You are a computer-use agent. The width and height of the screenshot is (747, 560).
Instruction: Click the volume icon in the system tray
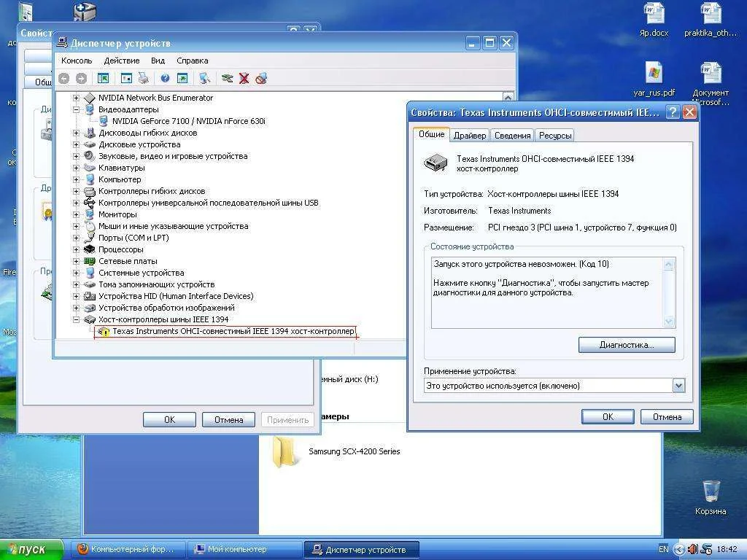coord(693,550)
